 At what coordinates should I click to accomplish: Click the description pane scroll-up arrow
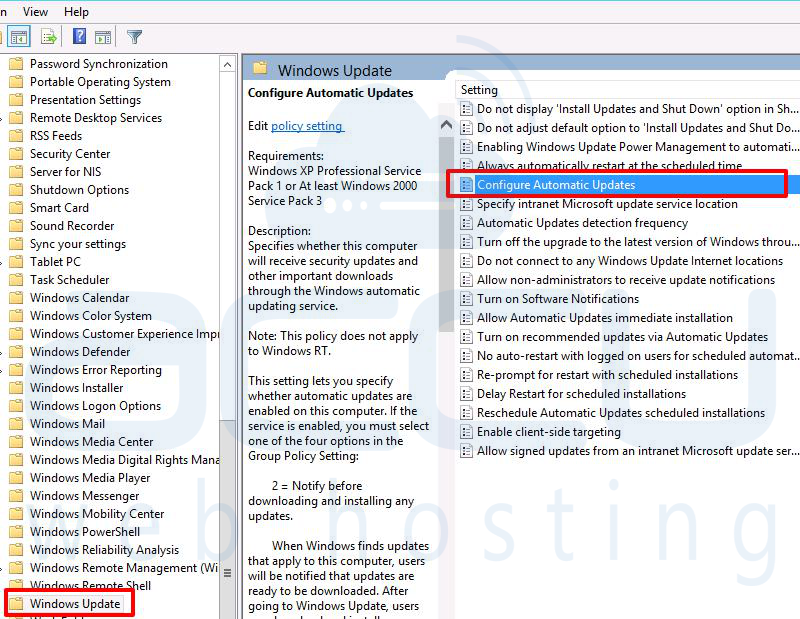[446, 125]
